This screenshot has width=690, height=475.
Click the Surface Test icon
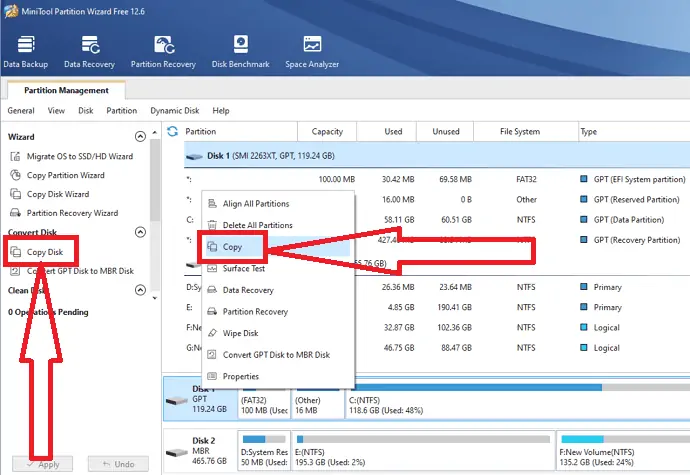(212, 268)
